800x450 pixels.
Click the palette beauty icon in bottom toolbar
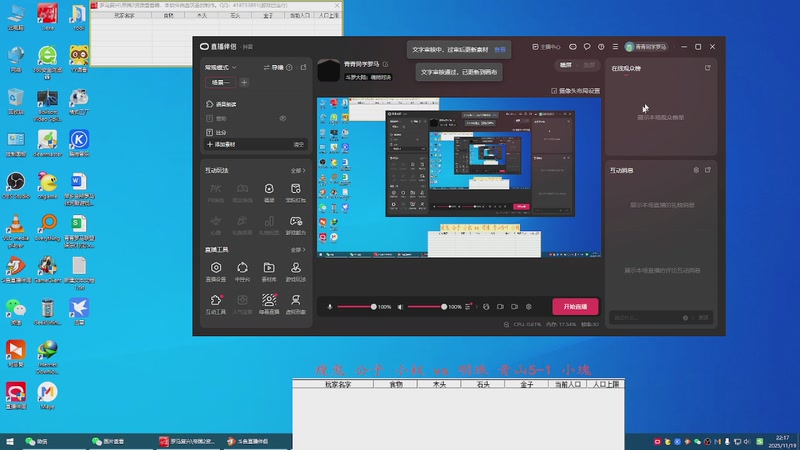tap(486, 307)
